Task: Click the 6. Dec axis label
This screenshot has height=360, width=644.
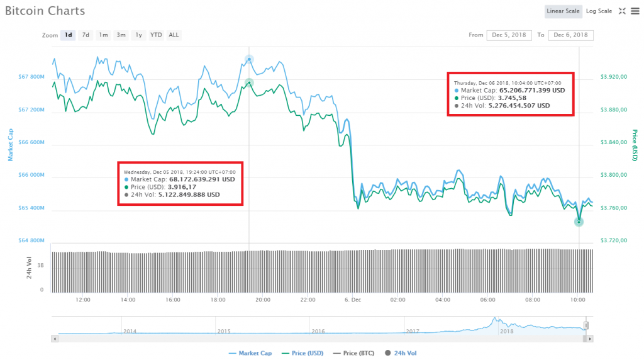Action: click(x=353, y=300)
